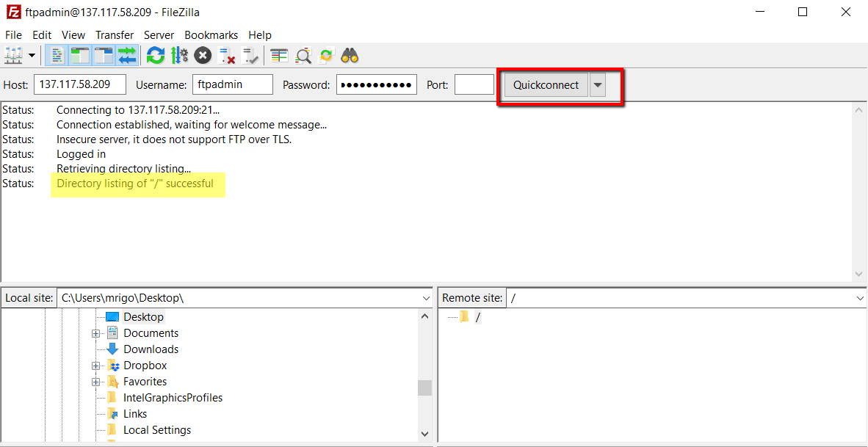Click the local tree scrollbar thumb
The height and width of the screenshot is (447, 868).
click(424, 388)
